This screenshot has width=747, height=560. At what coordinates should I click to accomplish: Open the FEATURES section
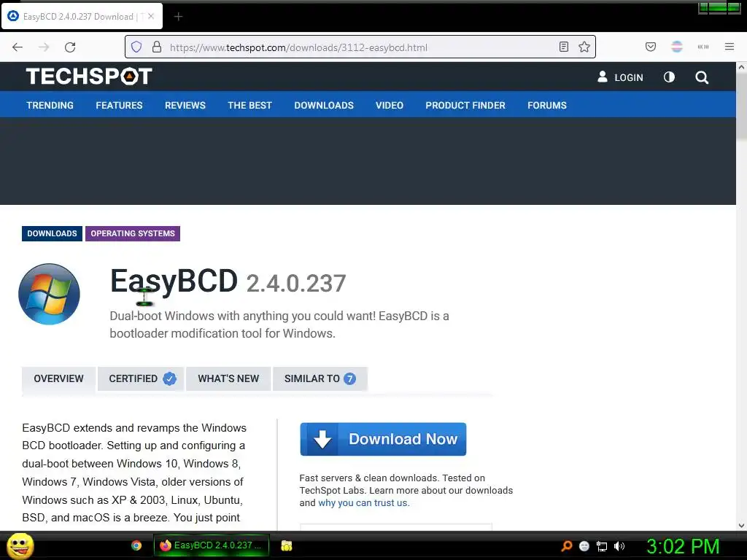tap(119, 105)
